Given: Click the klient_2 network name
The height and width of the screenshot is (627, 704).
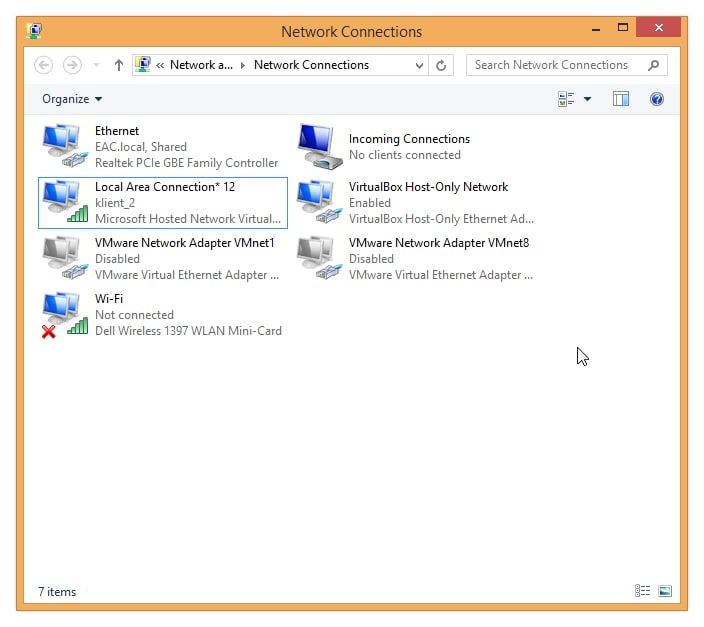Looking at the screenshot, I should point(114,203).
